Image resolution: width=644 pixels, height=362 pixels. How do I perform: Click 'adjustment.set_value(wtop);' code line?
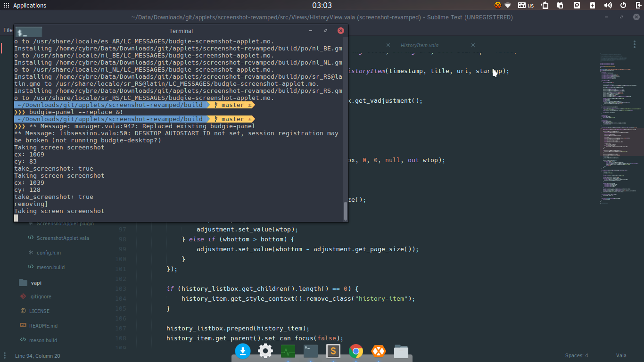click(x=248, y=230)
